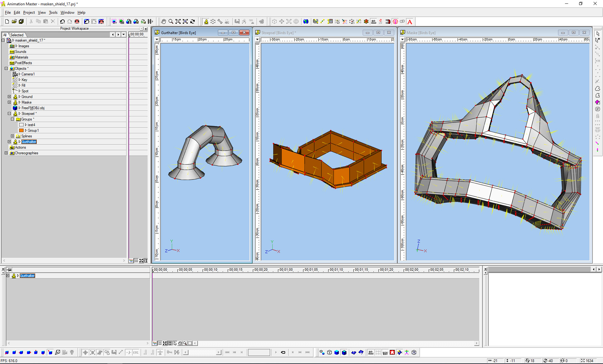Image resolution: width=603 pixels, height=364 pixels.
Task: Click the New project icon
Action: (x=7, y=22)
